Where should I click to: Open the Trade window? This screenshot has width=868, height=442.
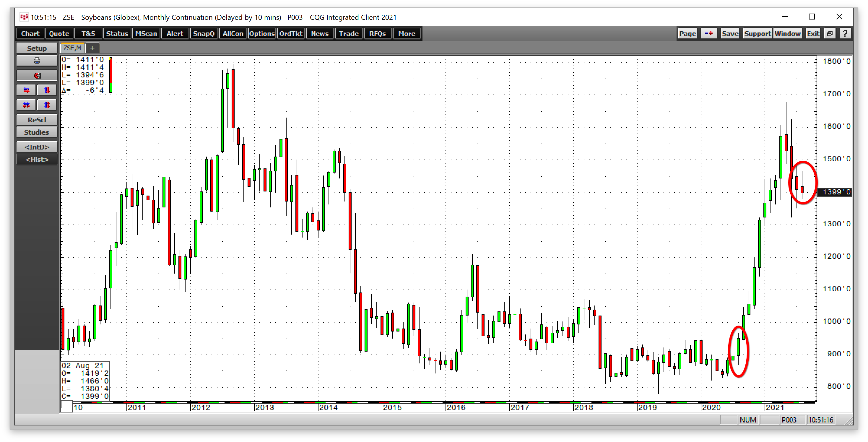[x=348, y=34]
